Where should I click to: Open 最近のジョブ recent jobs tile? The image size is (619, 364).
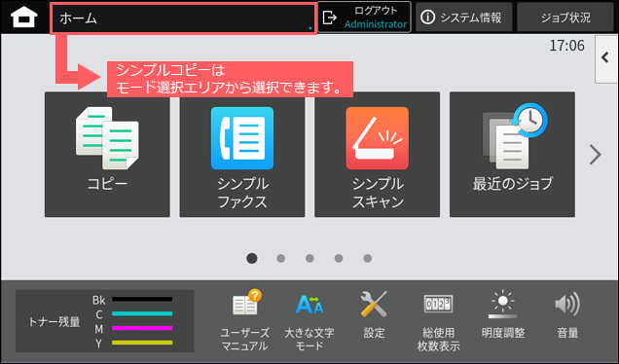(512, 155)
